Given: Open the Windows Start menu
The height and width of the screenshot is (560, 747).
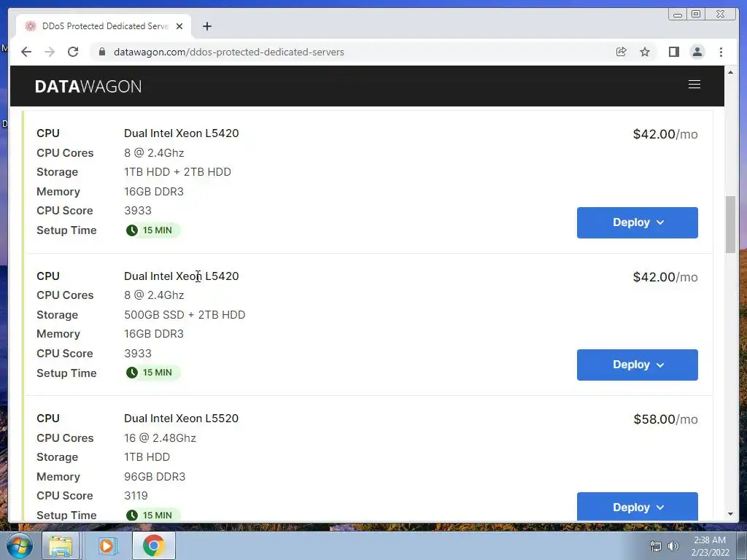Looking at the screenshot, I should pyautogui.click(x=20, y=545).
